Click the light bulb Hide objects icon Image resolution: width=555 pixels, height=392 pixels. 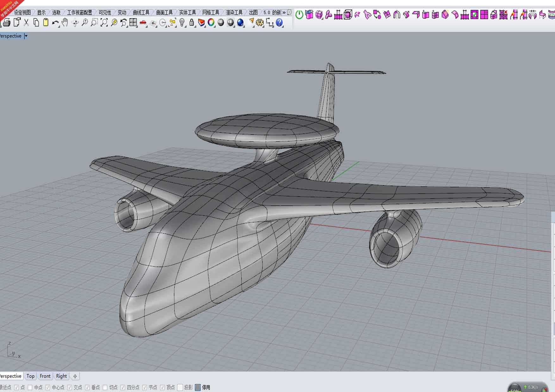coord(182,22)
